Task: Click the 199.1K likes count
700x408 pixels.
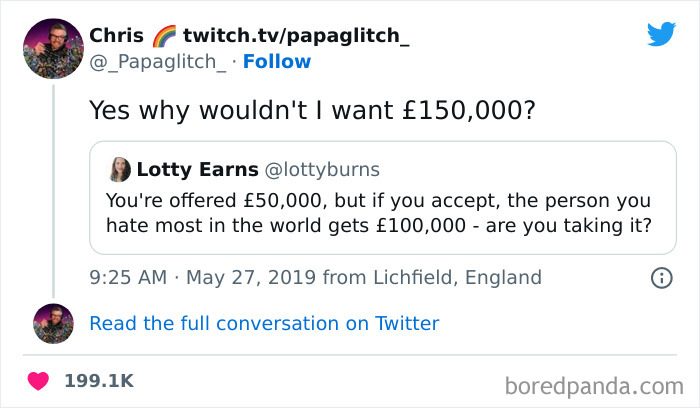Action: pos(98,381)
